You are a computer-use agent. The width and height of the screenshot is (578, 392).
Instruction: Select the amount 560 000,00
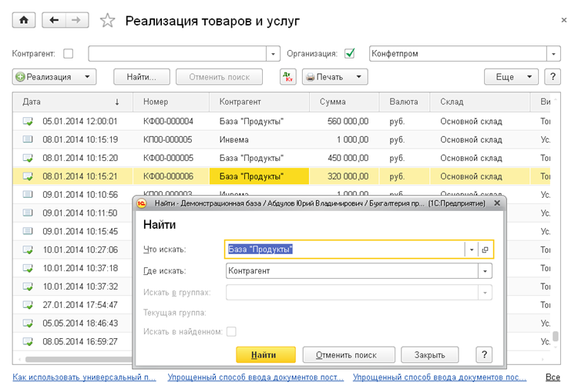[x=348, y=121]
